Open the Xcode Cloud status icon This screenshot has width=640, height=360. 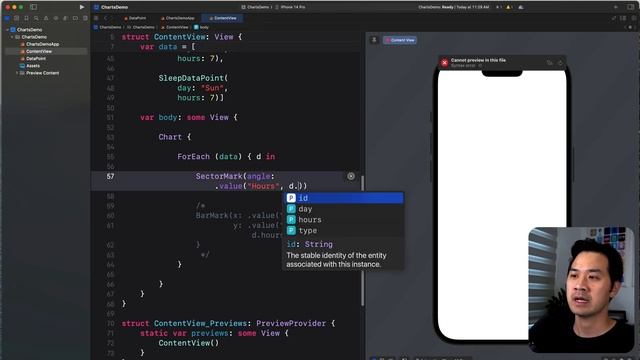(x=521, y=7)
